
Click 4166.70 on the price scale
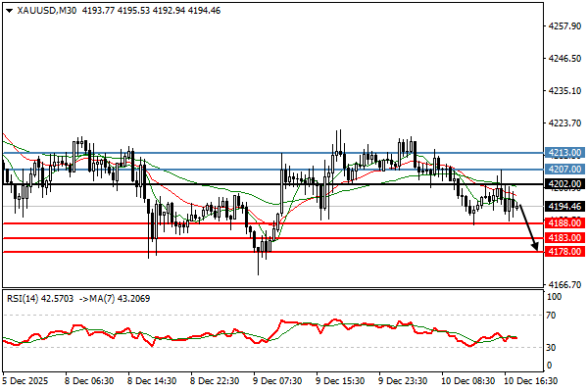[x=563, y=283]
